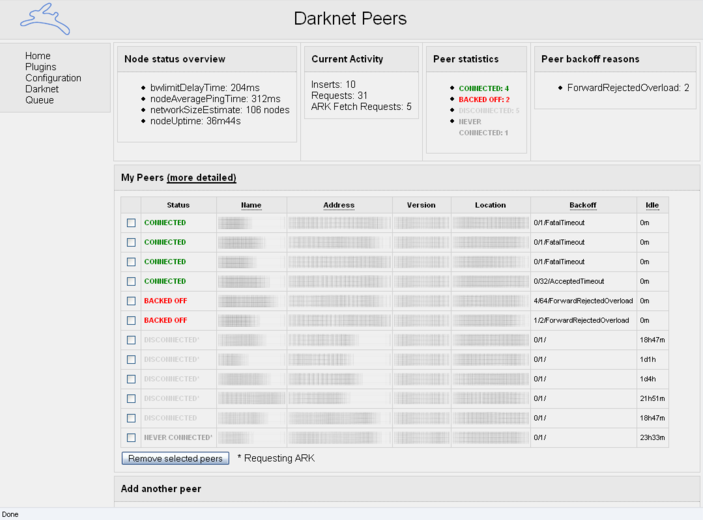The width and height of the screenshot is (703, 520).
Task: Sort peers by Idle column header
Action: (x=652, y=205)
